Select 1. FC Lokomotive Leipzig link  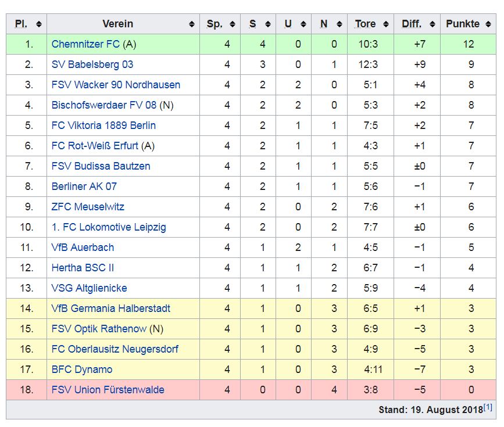(108, 227)
